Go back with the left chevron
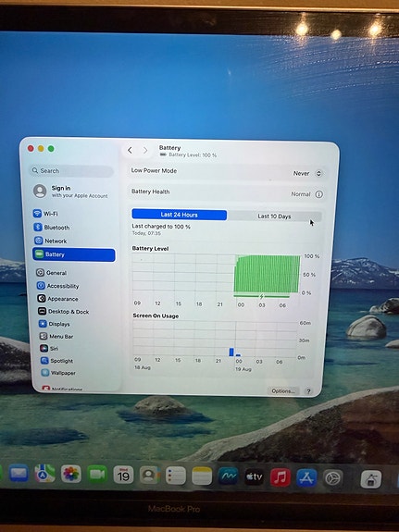The width and height of the screenshot is (399, 532). click(x=130, y=150)
